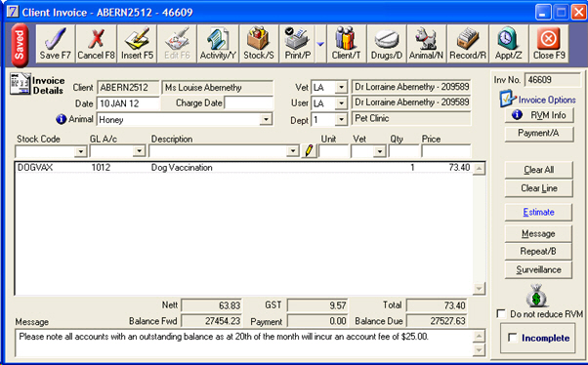Click the red Saved status indicator

20,45
